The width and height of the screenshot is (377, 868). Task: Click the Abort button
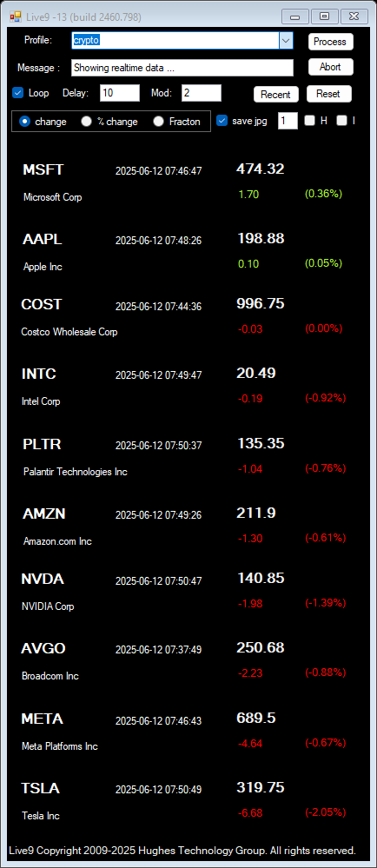click(330, 67)
